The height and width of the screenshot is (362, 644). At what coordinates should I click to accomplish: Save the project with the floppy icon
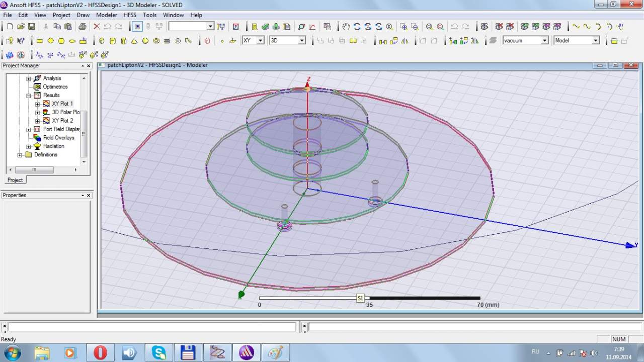point(32,27)
